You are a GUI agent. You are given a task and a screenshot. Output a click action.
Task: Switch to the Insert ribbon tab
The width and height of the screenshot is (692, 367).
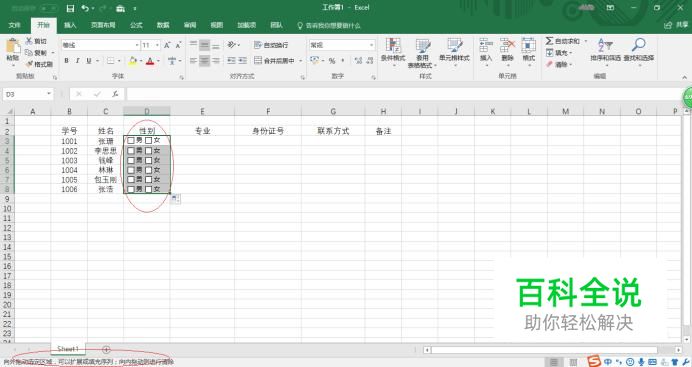click(70, 25)
